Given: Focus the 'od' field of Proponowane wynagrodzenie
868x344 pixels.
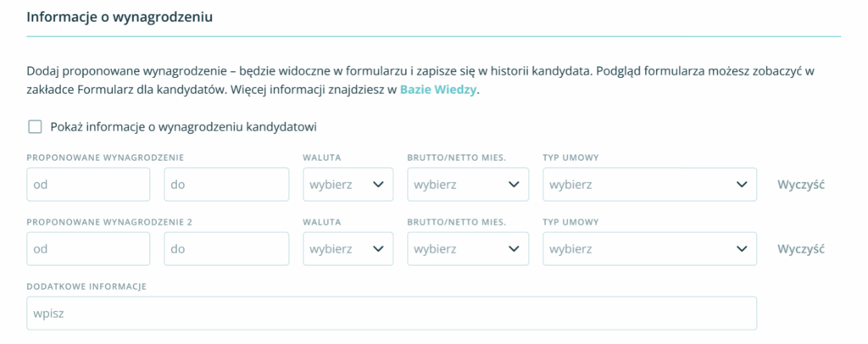Looking at the screenshot, I should (x=88, y=184).
